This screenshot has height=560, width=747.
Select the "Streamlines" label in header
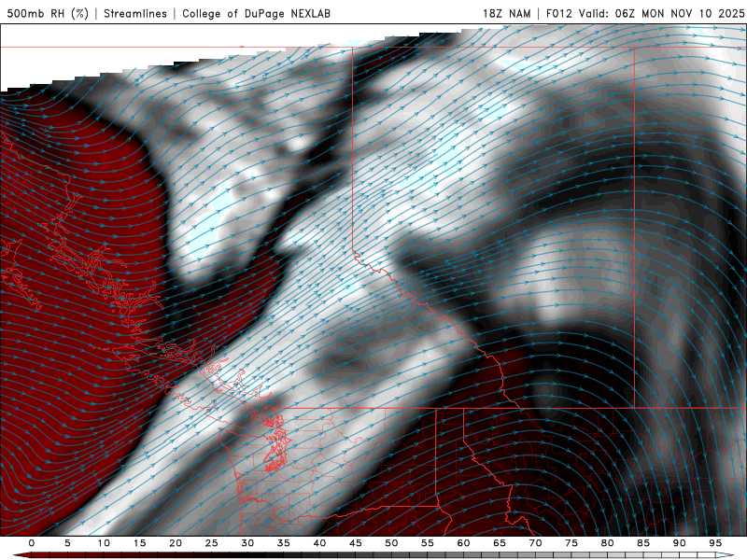[135, 13]
